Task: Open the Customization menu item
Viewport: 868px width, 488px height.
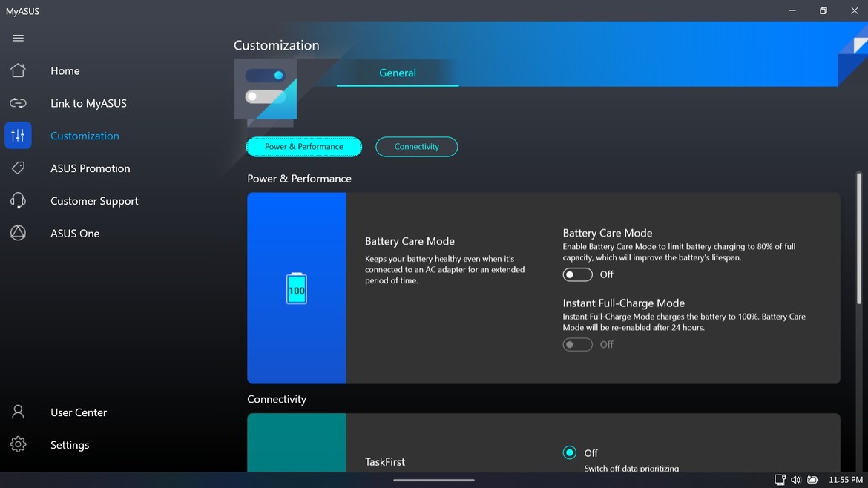Action: pos(85,136)
